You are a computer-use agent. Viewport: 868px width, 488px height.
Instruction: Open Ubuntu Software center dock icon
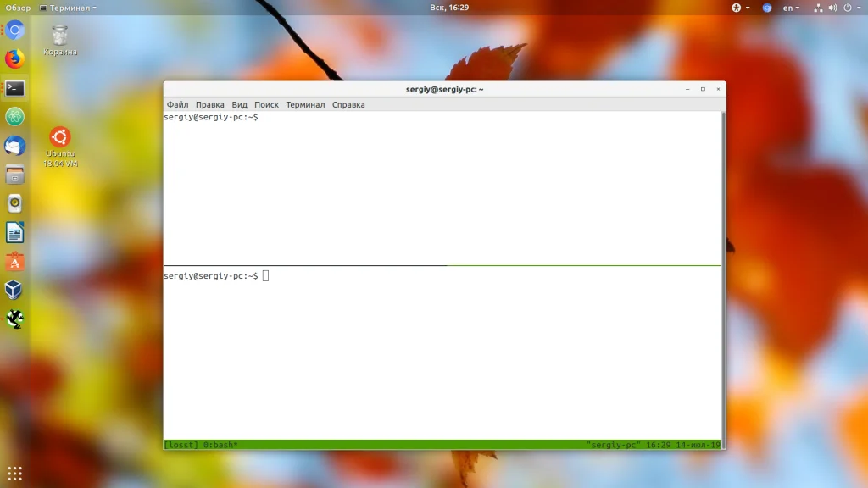(x=15, y=261)
